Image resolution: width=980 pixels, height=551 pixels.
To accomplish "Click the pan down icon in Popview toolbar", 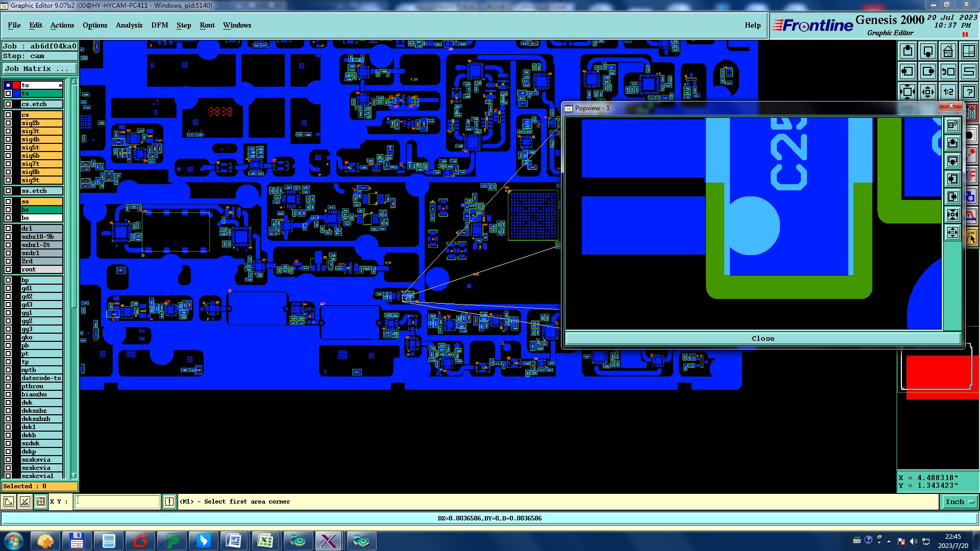I will pos(952,161).
